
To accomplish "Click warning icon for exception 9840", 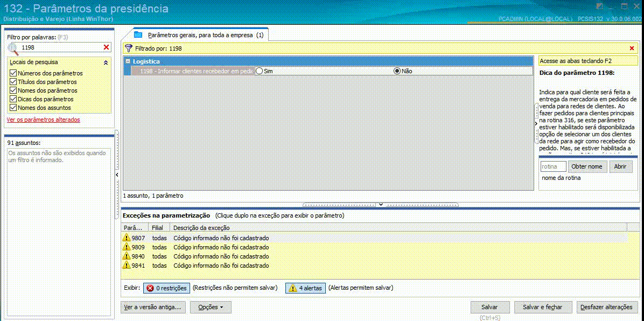I will coord(127,256).
